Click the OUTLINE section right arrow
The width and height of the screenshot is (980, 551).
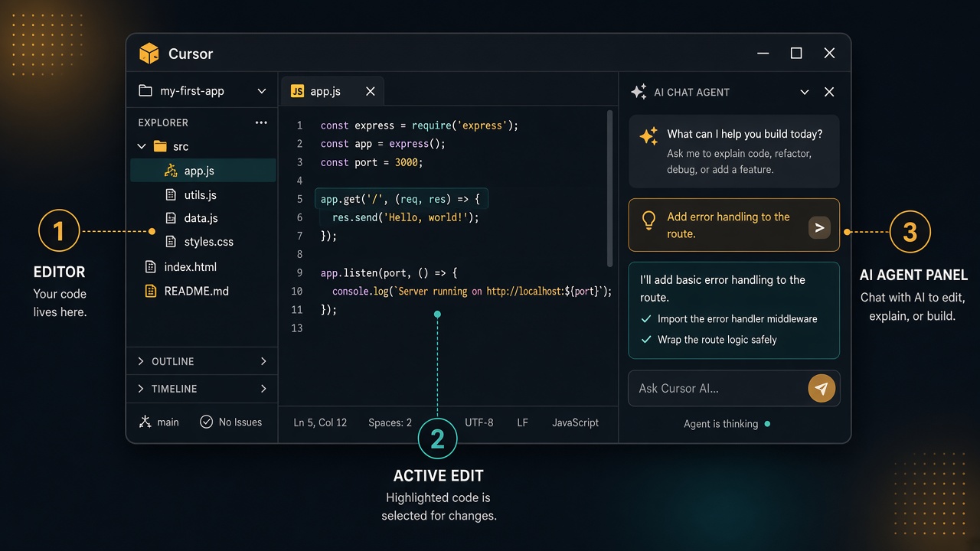[263, 361]
